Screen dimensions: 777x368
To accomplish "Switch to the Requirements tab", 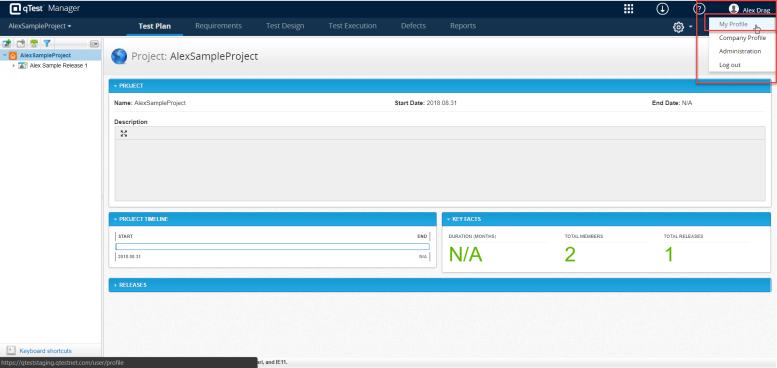I will pyautogui.click(x=219, y=26).
